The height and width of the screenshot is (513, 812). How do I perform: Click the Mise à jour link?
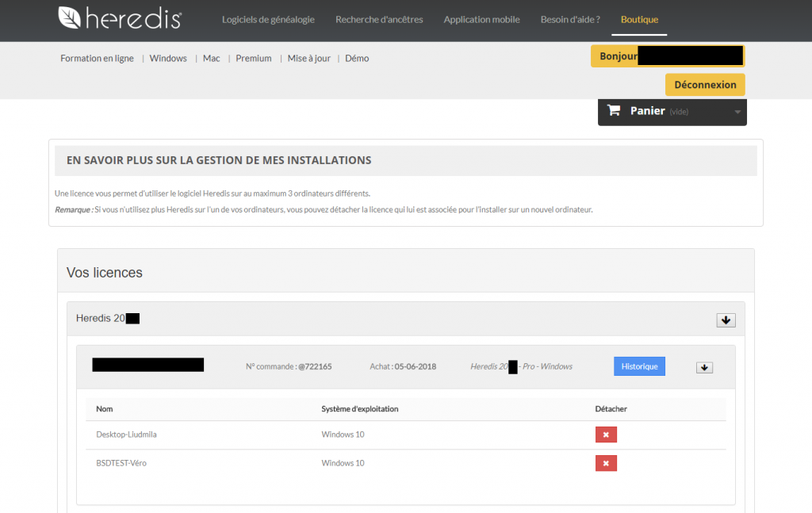click(308, 58)
